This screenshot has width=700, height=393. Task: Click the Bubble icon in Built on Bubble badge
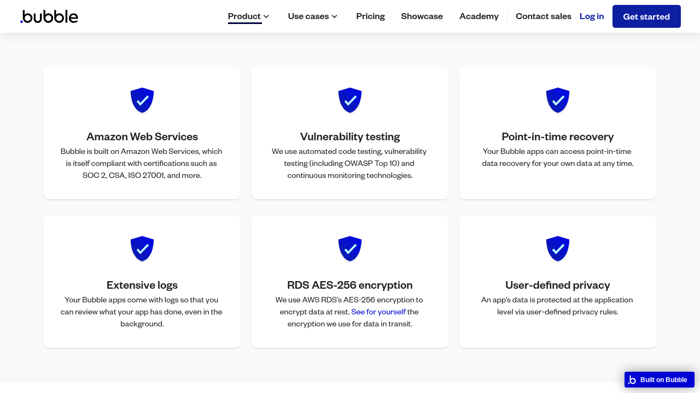632,380
